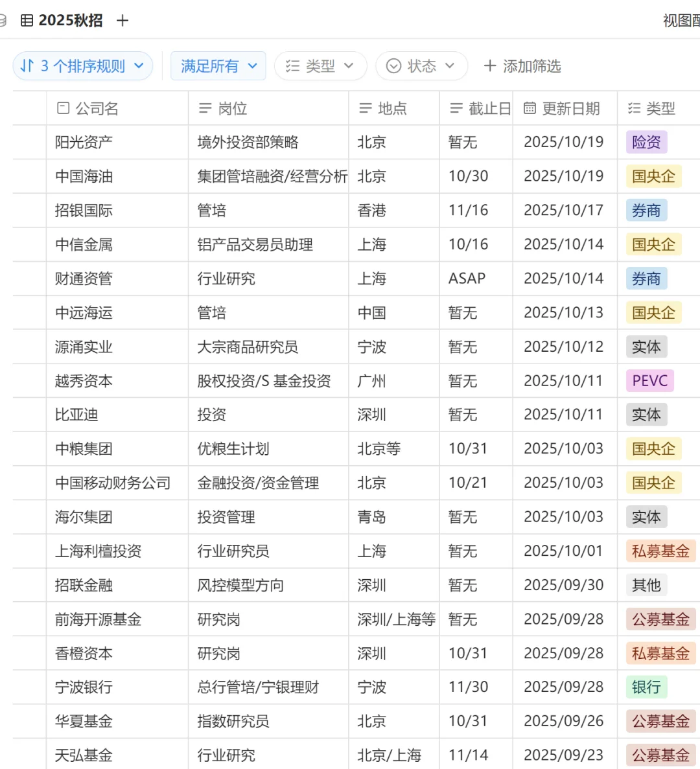The width and height of the screenshot is (700, 769).
Task: Click the calendar icon in 更新日期 header
Action: click(530, 108)
